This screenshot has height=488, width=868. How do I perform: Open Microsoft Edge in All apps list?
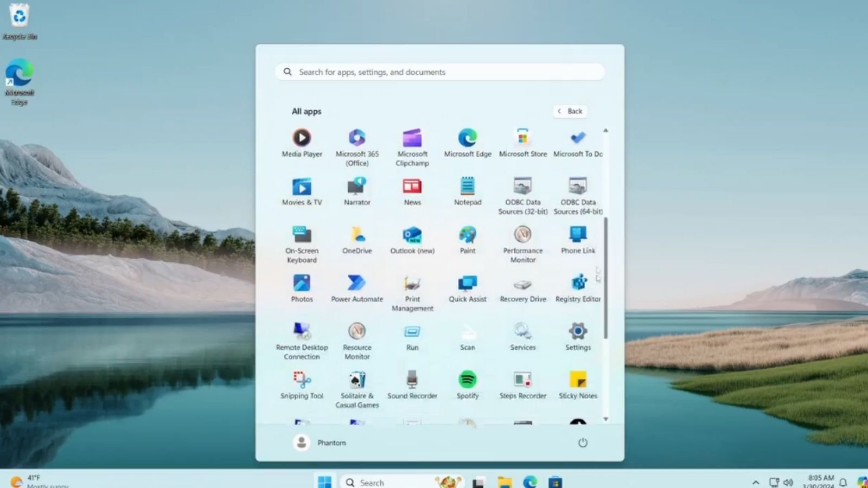[x=468, y=143]
